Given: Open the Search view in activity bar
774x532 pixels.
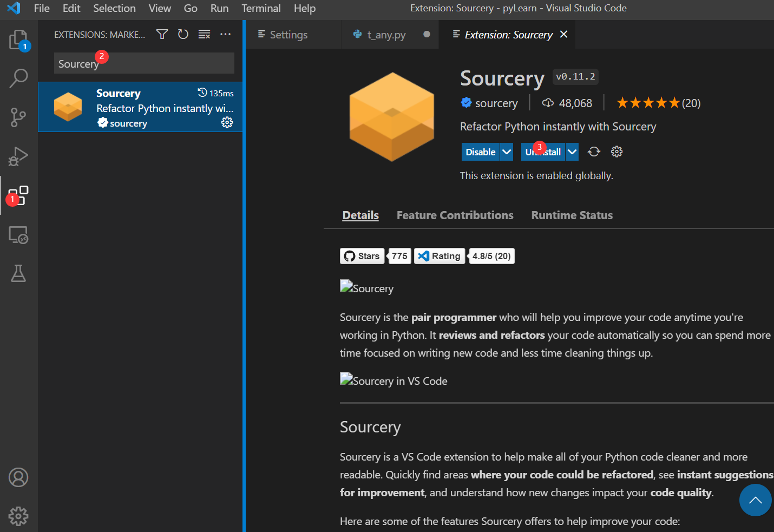Looking at the screenshot, I should pos(18,78).
